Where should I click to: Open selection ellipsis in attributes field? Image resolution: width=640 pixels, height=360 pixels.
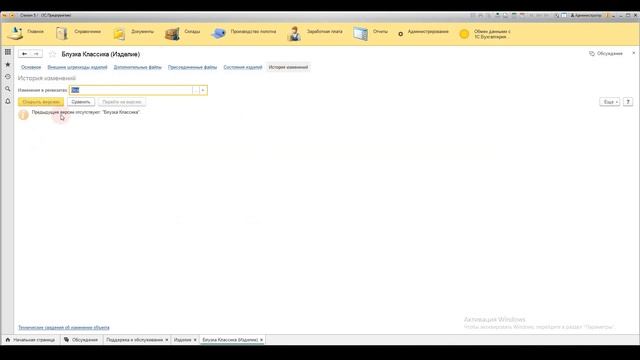click(x=196, y=90)
